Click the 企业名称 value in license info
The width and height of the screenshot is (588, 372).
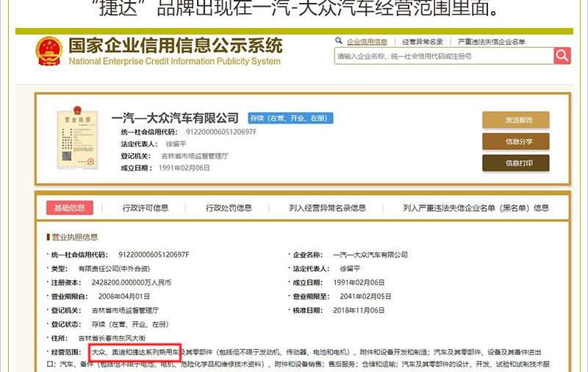(370, 254)
